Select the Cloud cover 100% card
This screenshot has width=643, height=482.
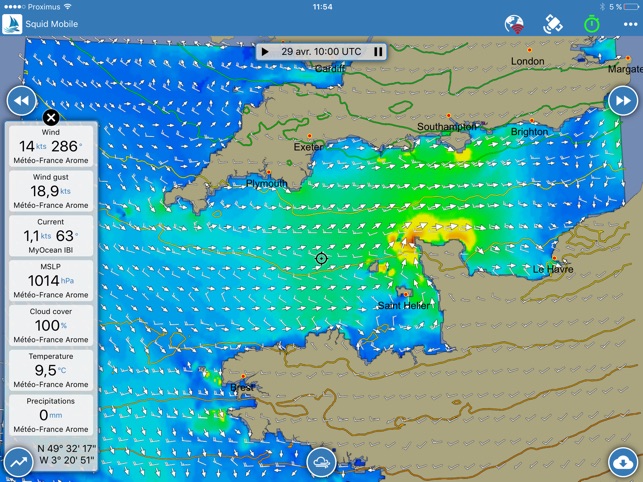point(51,325)
